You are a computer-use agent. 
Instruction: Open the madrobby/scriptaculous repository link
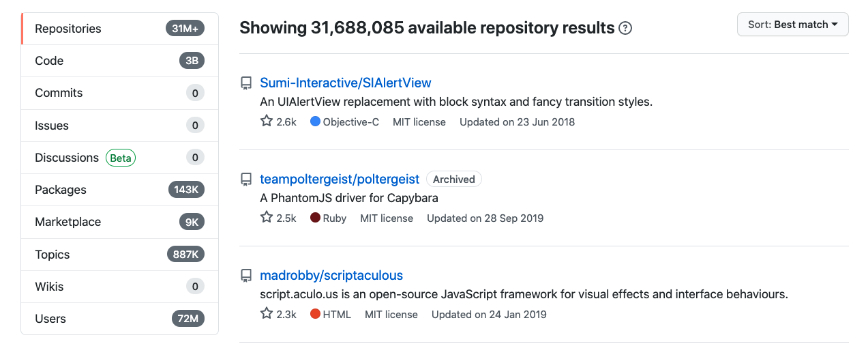331,275
